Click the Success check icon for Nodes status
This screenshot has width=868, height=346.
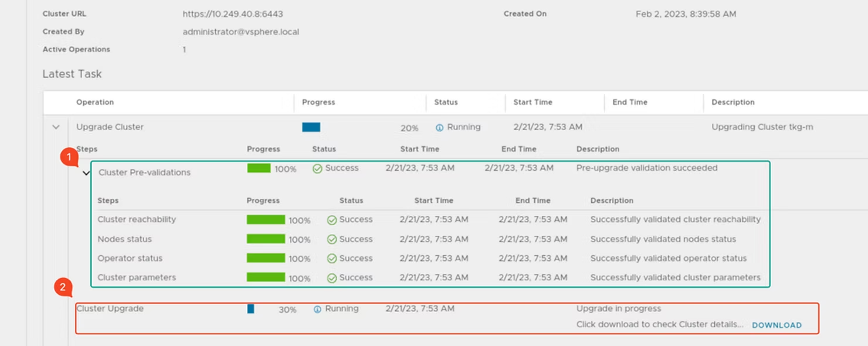tap(334, 239)
